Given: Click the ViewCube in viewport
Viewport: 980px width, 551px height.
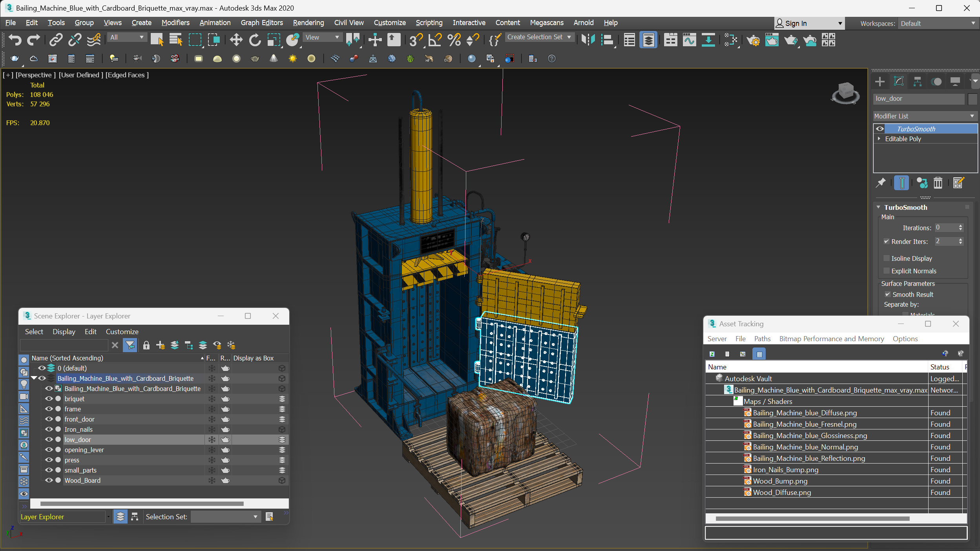Looking at the screenshot, I should tap(845, 93).
